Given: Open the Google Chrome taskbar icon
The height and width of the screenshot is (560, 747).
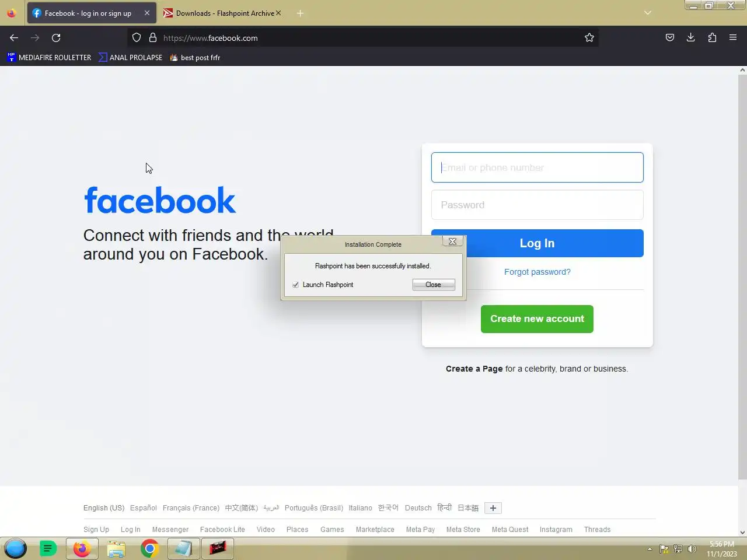Looking at the screenshot, I should pos(150,548).
